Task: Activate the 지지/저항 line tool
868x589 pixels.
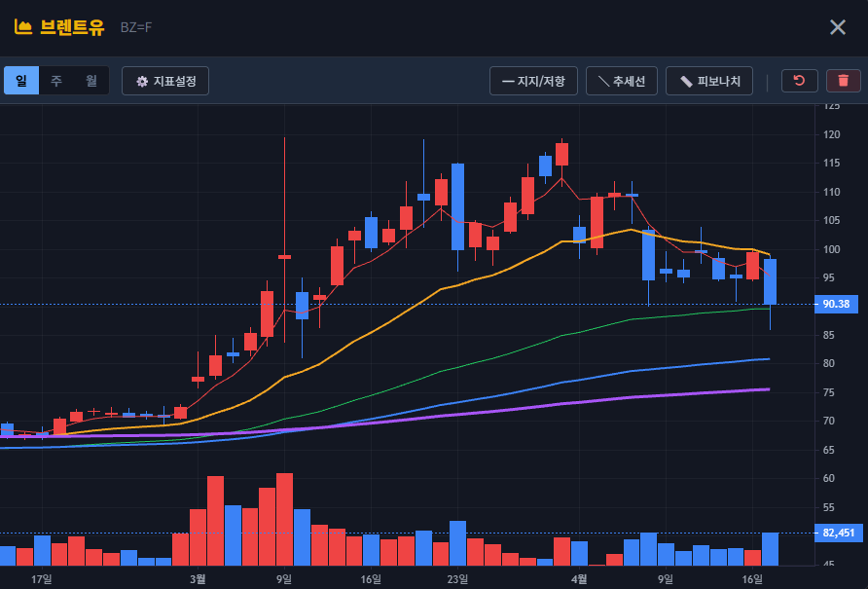Action: point(533,81)
